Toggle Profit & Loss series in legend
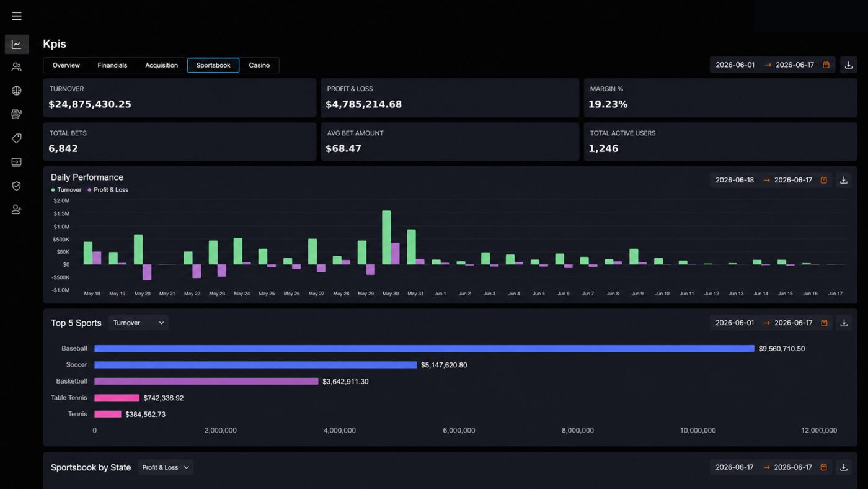 tap(108, 190)
